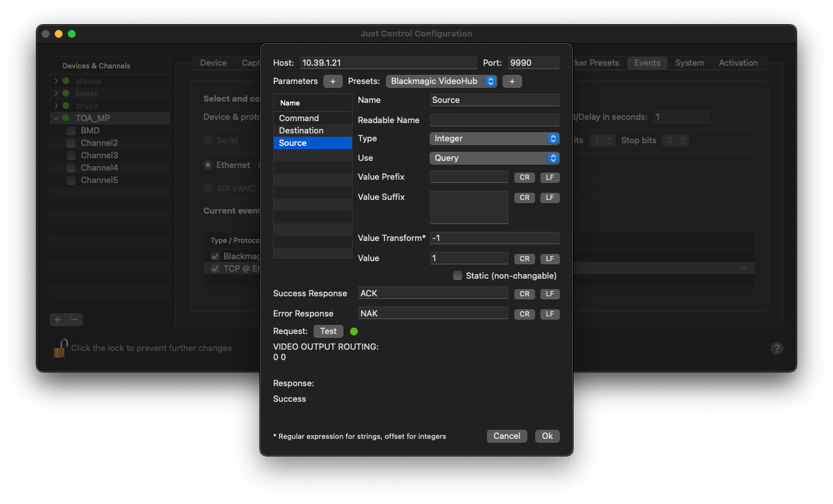Image resolution: width=833 pixels, height=504 pixels.
Task: Insert CR into Error Response
Action: 524,314
